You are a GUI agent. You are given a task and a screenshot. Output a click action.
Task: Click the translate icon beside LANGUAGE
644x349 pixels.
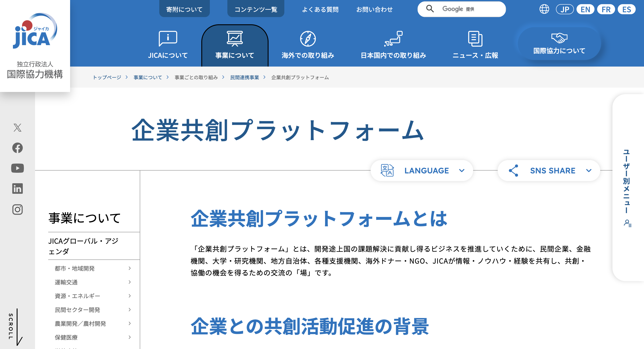pyautogui.click(x=387, y=170)
